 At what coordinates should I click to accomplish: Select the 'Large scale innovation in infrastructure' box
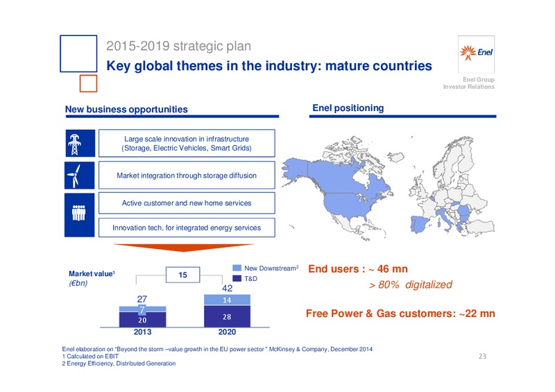pos(187,143)
